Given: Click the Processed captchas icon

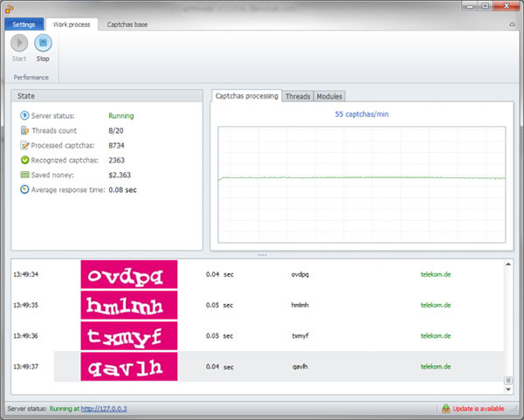Looking at the screenshot, I should [x=24, y=145].
